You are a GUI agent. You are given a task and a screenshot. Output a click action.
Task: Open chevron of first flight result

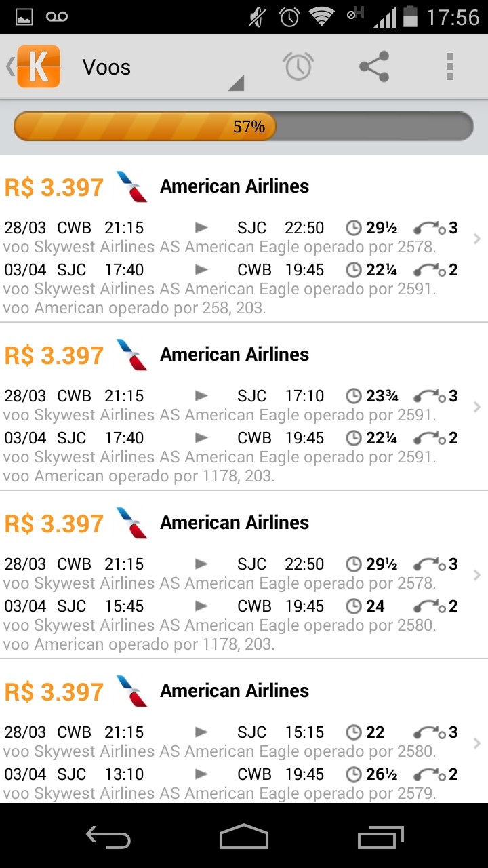(477, 239)
